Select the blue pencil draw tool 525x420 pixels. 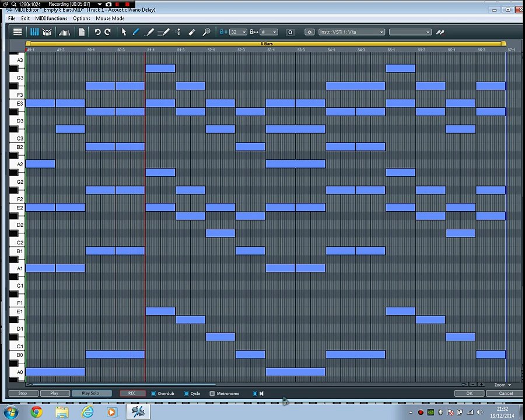click(x=135, y=32)
